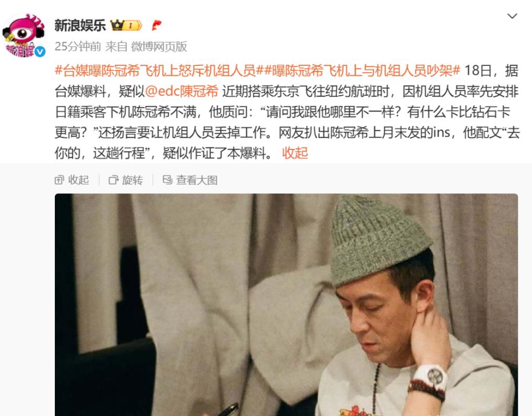Viewport: 532px width, 416px height.
Task: Click the 旋转 rotate label
Action: pyautogui.click(x=132, y=180)
